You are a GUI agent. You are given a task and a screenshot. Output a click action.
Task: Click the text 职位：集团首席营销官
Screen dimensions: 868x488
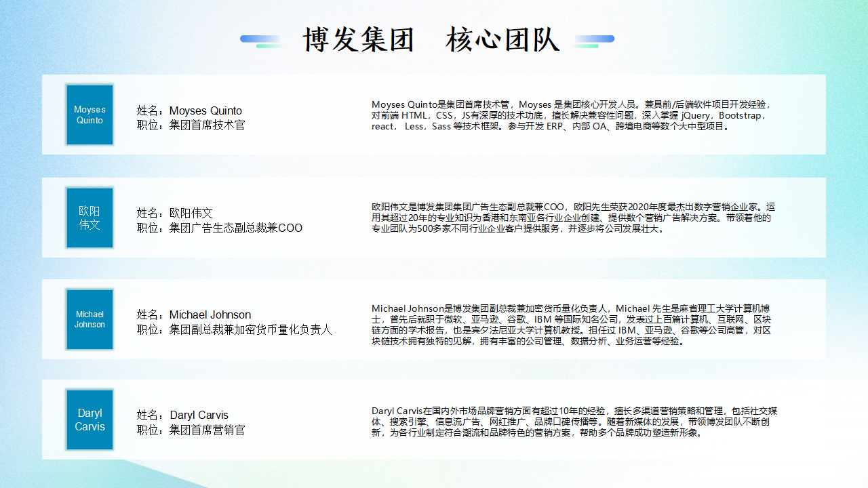[191, 430]
